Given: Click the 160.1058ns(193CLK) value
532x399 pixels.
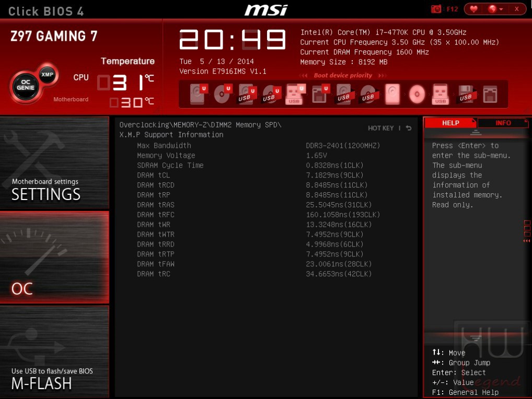Looking at the screenshot, I should point(343,214).
